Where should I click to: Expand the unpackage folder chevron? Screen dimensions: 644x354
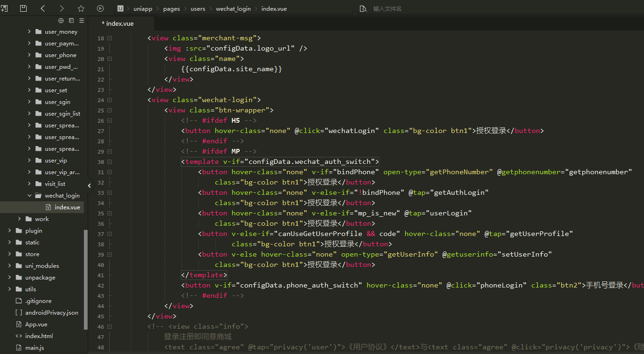[x=10, y=277]
